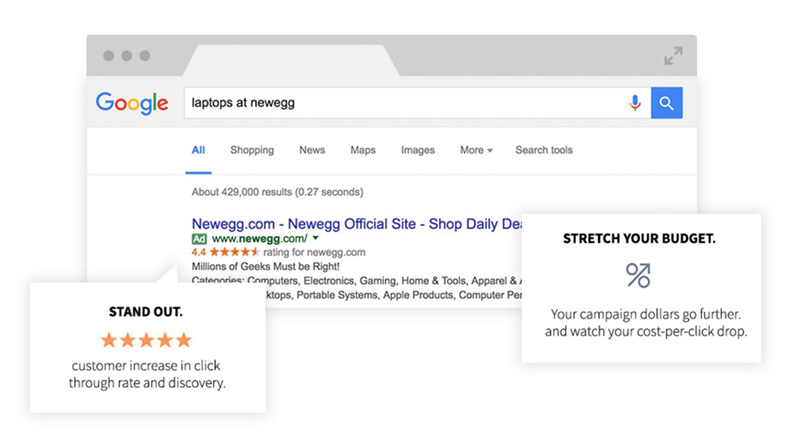Viewport: 800px width, 444px height.
Task: Click the green Ad badge
Action: coord(199,239)
